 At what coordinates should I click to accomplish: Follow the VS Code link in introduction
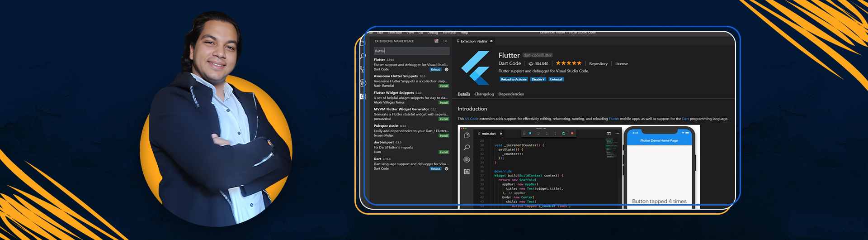(472, 119)
